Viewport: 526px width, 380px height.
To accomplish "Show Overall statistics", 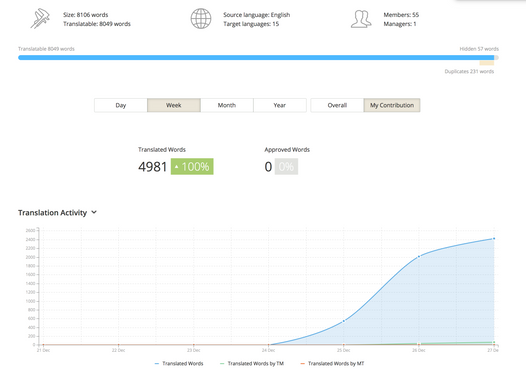I will [x=337, y=105].
